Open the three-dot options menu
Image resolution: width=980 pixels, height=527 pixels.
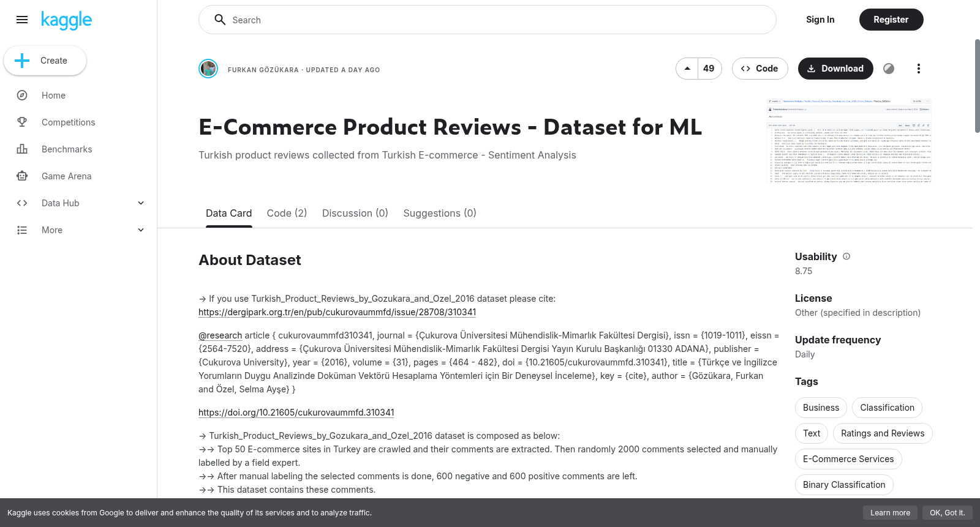pyautogui.click(x=918, y=69)
